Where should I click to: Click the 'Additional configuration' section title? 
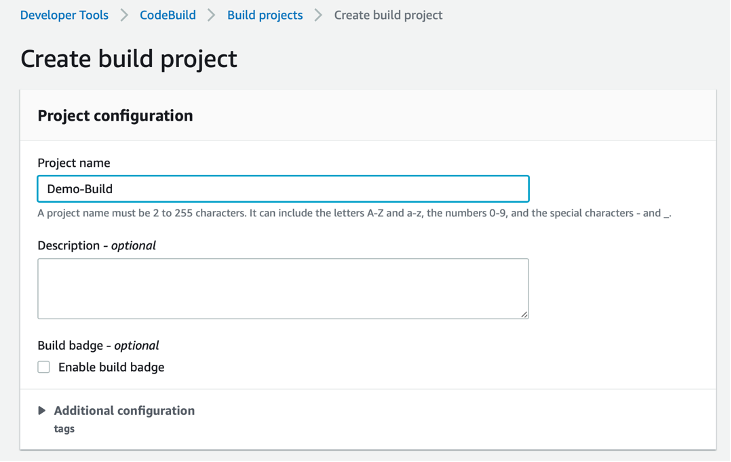124,411
